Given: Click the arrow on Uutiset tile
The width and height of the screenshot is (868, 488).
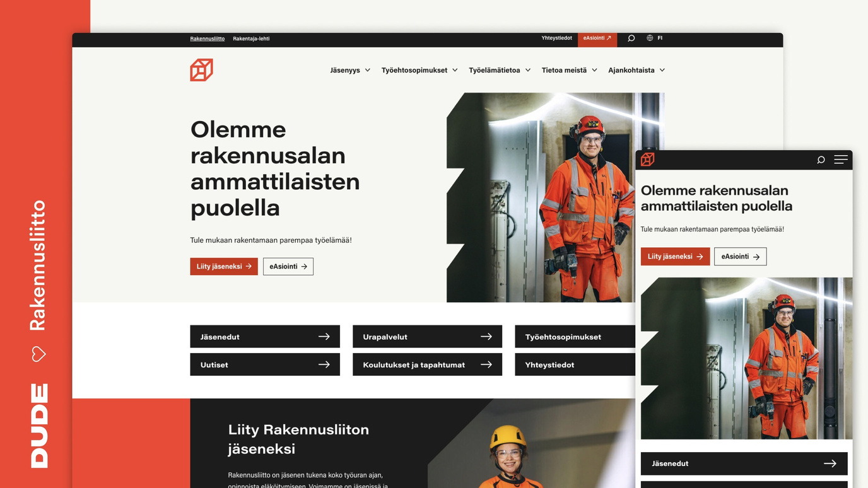Looking at the screenshot, I should 324,364.
